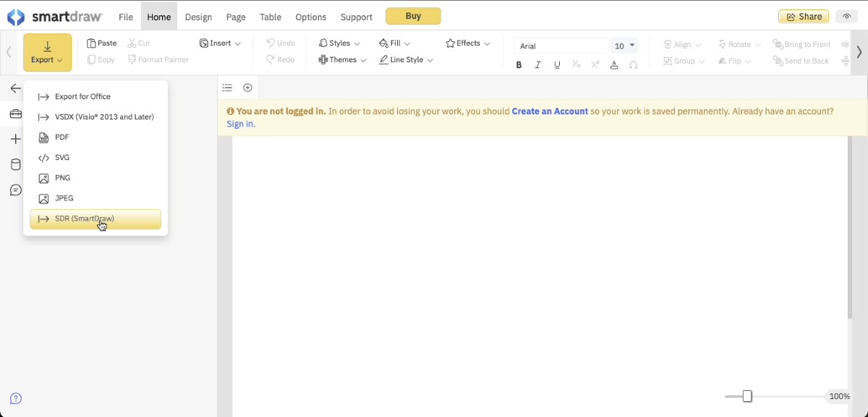Click Send to Back
Image resolution: width=868 pixels, height=417 pixels.
(801, 61)
